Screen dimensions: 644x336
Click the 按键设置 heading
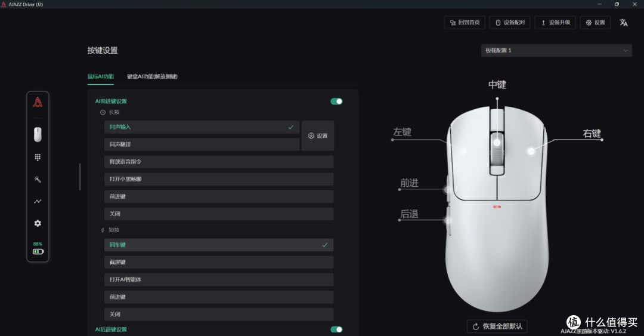pyautogui.click(x=103, y=51)
